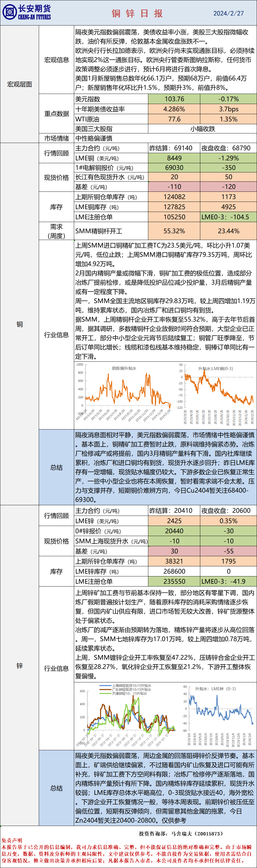Select the report title 铜锌日报

pyautogui.click(x=137, y=13)
